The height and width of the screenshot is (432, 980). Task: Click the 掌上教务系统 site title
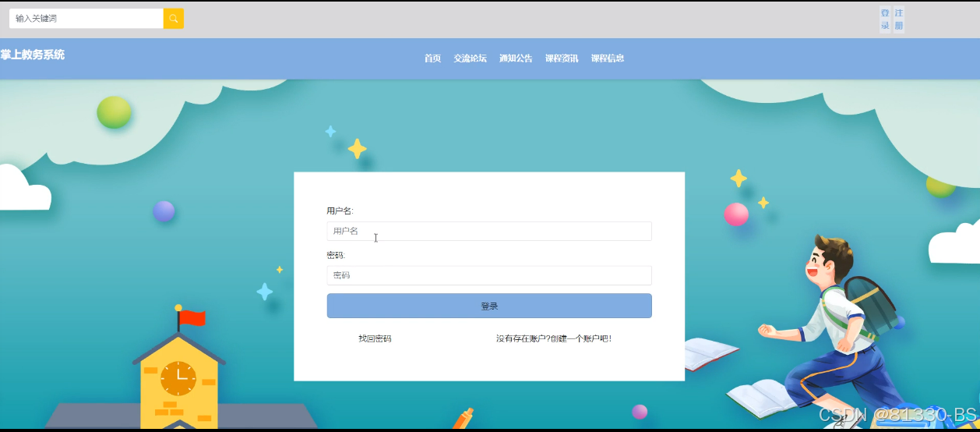point(33,55)
